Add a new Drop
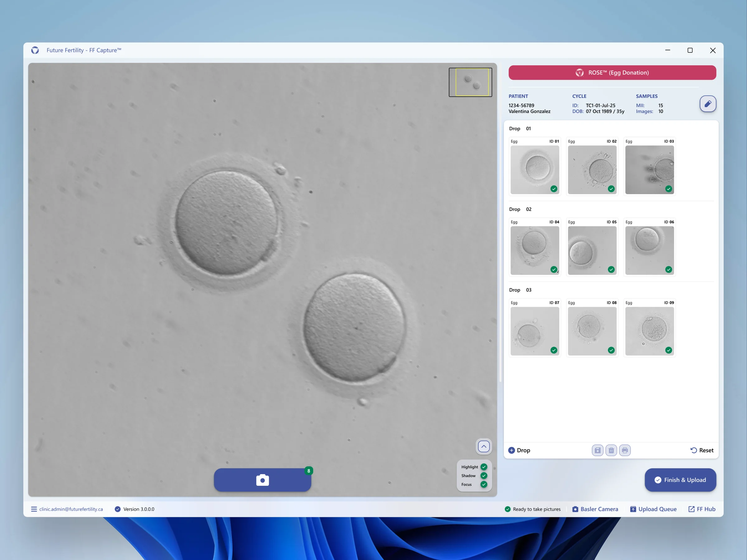Viewport: 747px width, 560px height. pyautogui.click(x=519, y=450)
